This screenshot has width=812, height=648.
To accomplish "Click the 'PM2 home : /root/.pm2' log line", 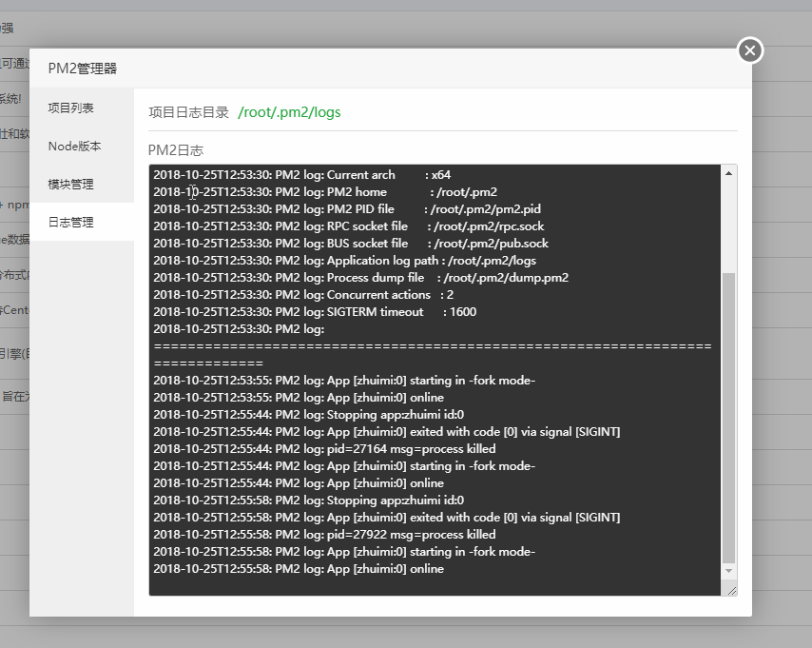I will coord(325,192).
